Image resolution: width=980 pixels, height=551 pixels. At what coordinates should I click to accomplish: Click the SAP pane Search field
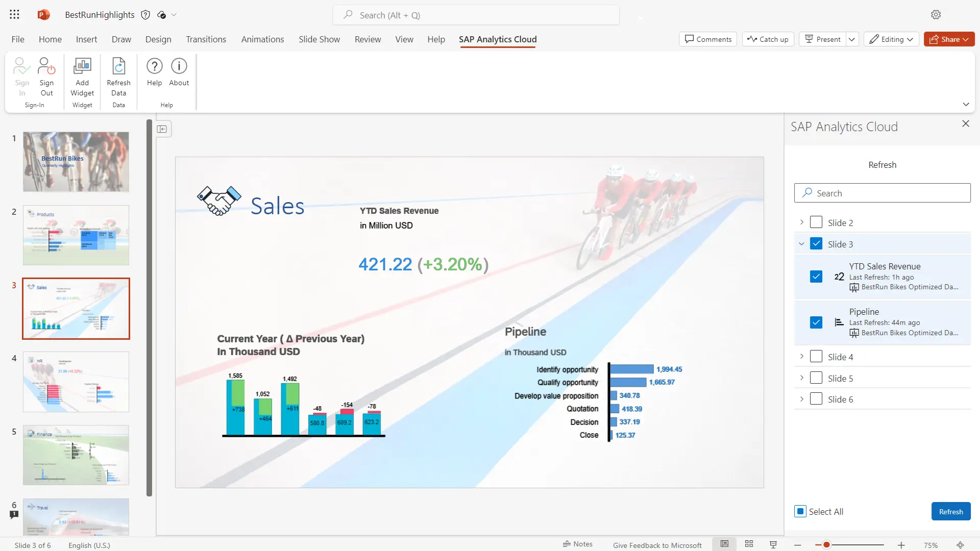click(882, 193)
